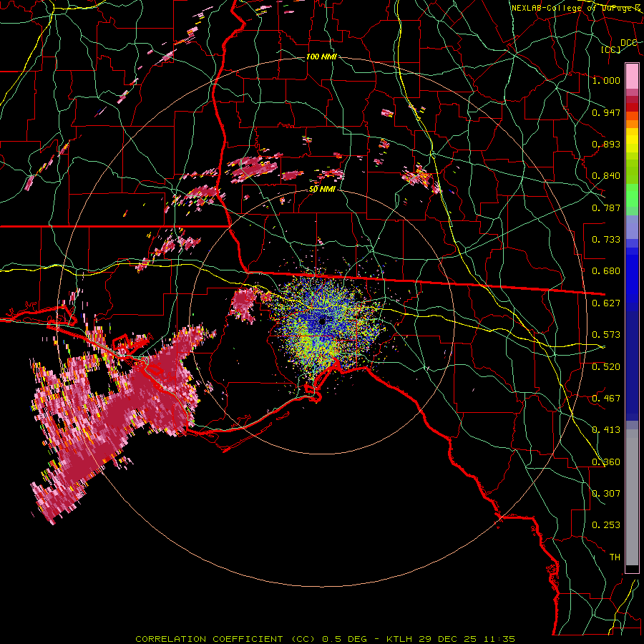This screenshot has width=644, height=644.
Task: Click the 1.000 value on the color scale
Action: [606, 80]
